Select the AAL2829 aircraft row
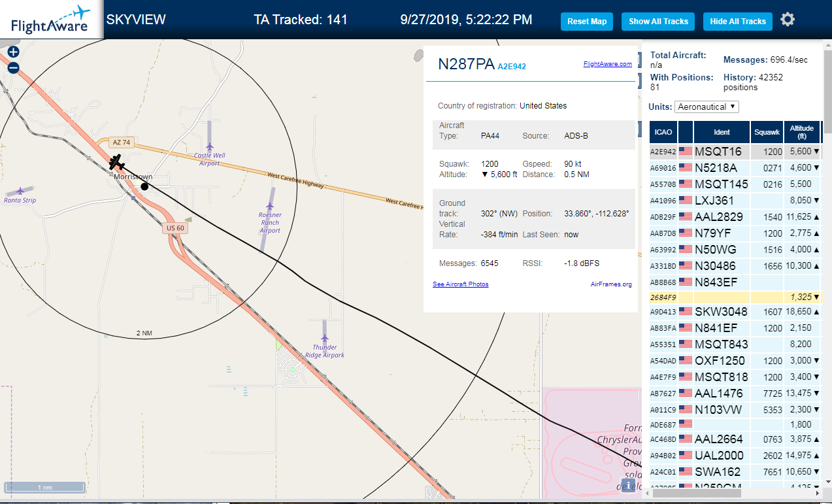The image size is (832, 504). 735,217
